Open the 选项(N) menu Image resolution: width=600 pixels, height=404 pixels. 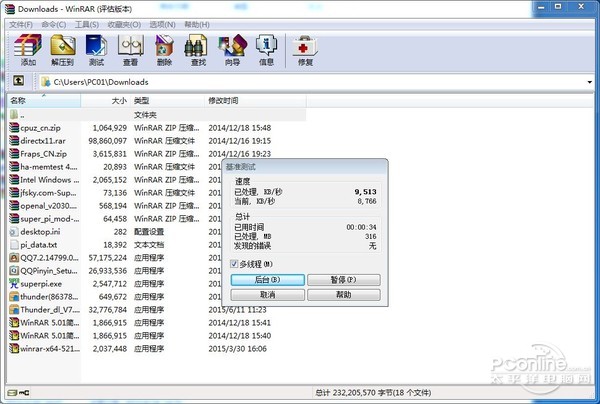(x=162, y=25)
